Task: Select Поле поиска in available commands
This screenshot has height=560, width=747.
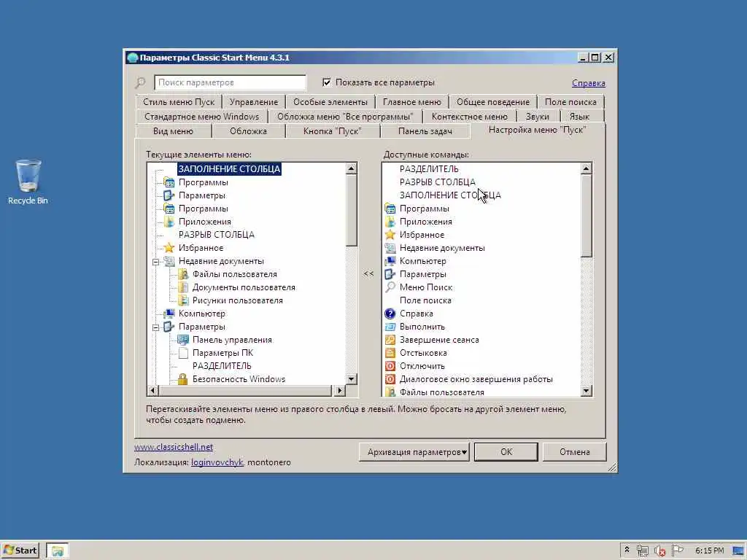Action: [425, 300]
